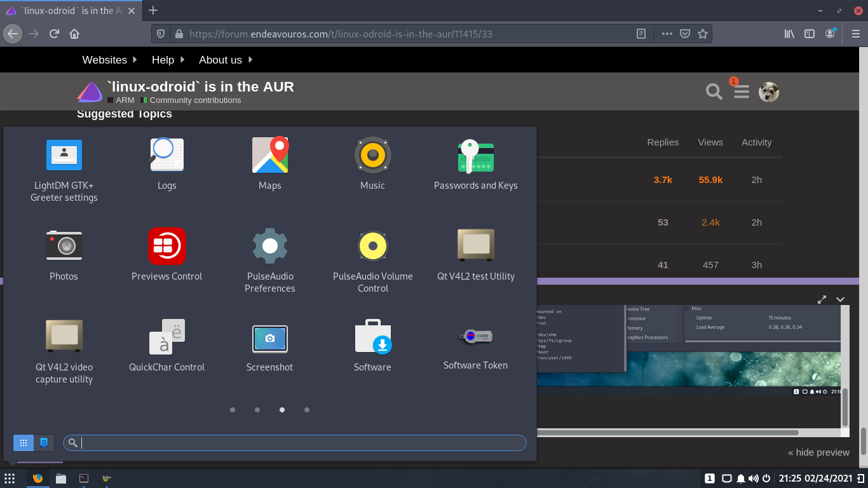Open Firefox application menu

click(x=857, y=34)
